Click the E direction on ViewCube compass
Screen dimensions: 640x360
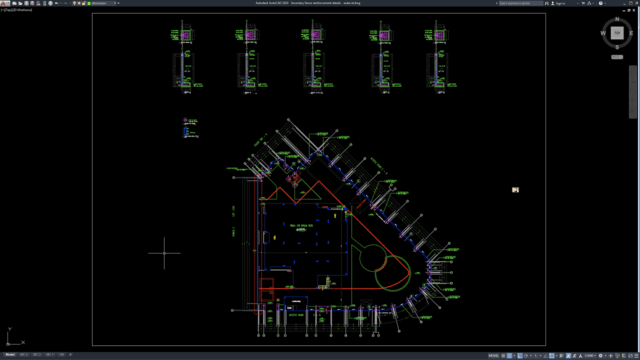pos(631,33)
